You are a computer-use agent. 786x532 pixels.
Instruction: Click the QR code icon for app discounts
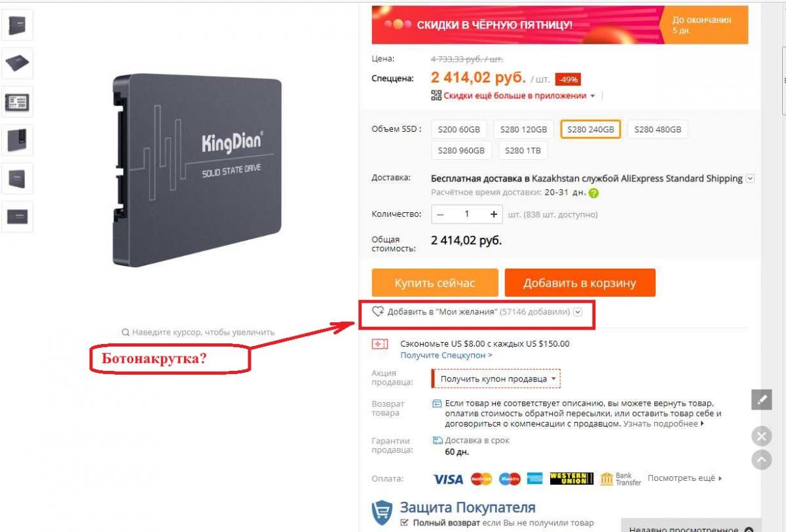(x=436, y=96)
